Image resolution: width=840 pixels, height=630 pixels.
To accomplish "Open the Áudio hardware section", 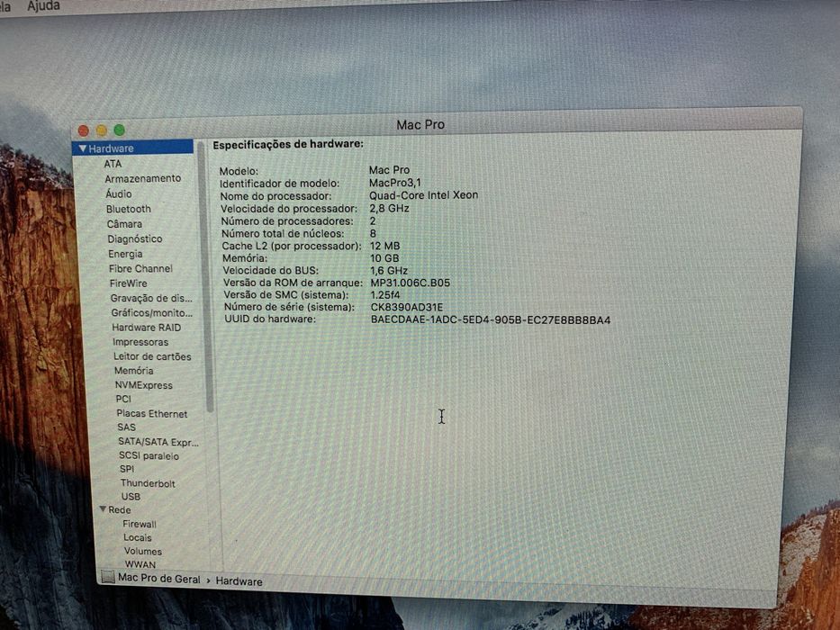I will (x=119, y=193).
